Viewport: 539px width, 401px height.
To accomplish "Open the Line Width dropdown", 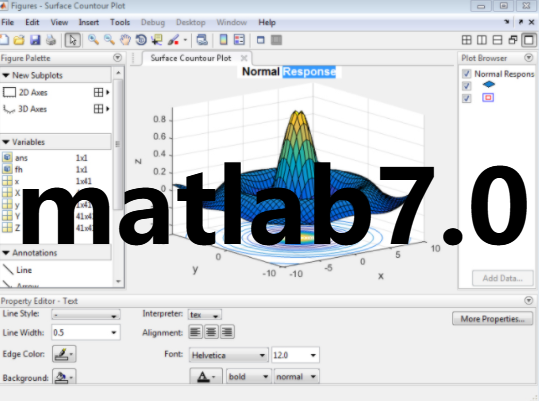I will point(113,333).
